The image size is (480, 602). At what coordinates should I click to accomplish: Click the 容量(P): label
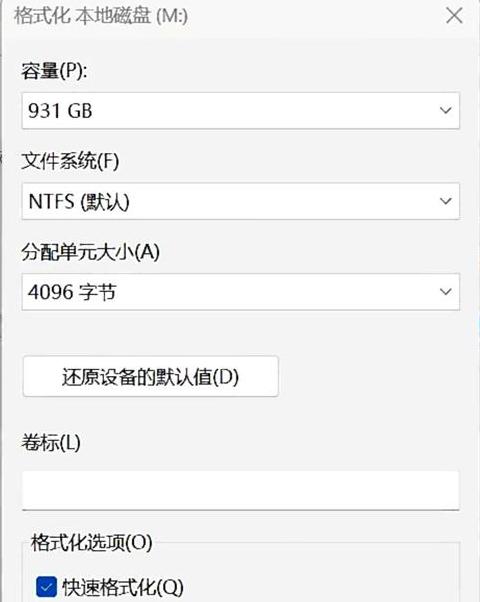pyautogui.click(x=54, y=71)
